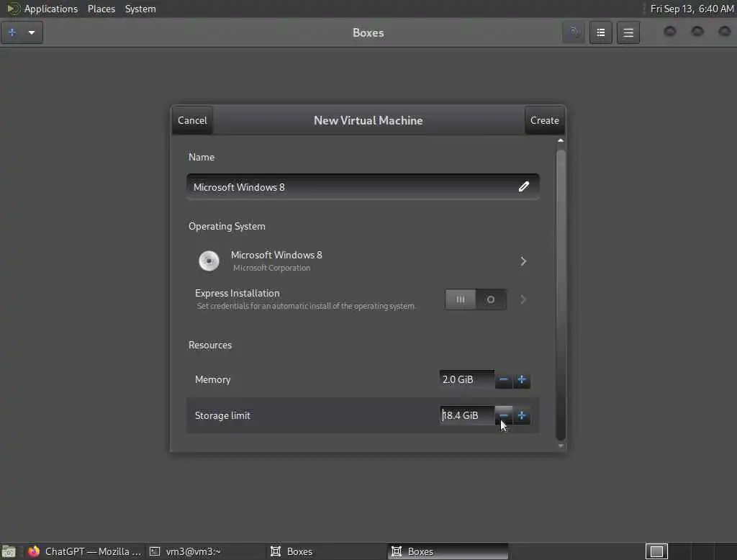Expand Express Installation settings chevron
Screen dimensions: 737x560
[523, 299]
